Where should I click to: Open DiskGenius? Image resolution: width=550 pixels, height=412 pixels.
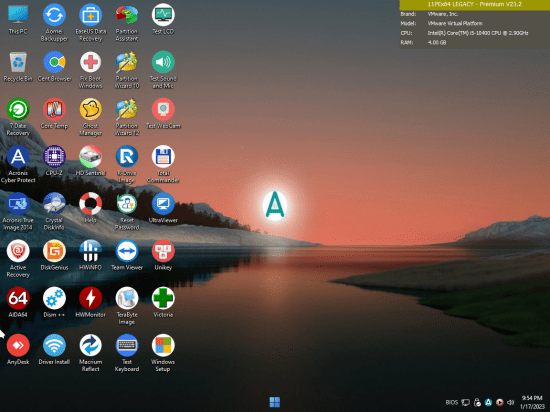tap(54, 256)
